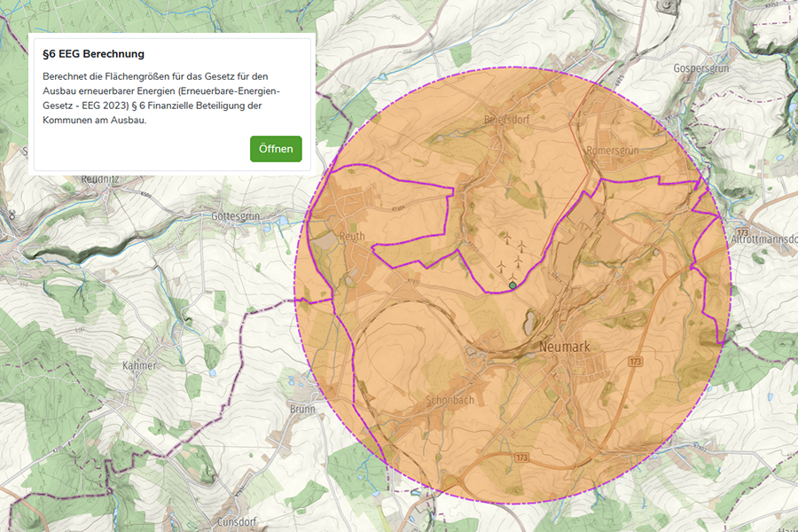Select the Brunn village label
The width and height of the screenshot is (798, 532).
coord(302,409)
